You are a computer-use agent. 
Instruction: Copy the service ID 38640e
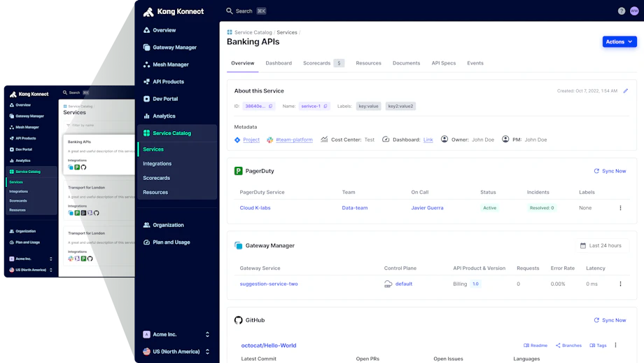271,106
